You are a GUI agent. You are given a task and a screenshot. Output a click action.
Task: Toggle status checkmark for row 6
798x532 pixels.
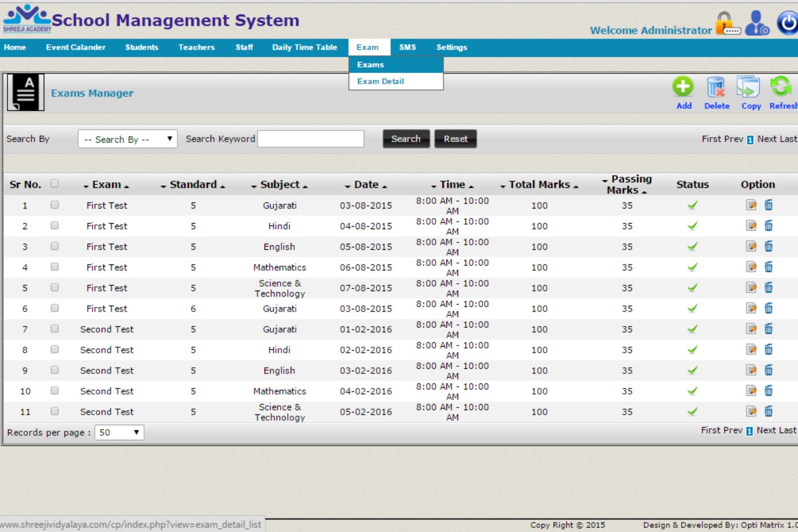[693, 308]
